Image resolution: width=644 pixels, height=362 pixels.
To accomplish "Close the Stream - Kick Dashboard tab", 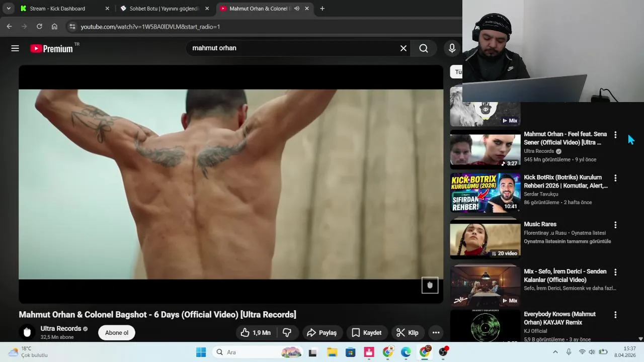I will (107, 9).
